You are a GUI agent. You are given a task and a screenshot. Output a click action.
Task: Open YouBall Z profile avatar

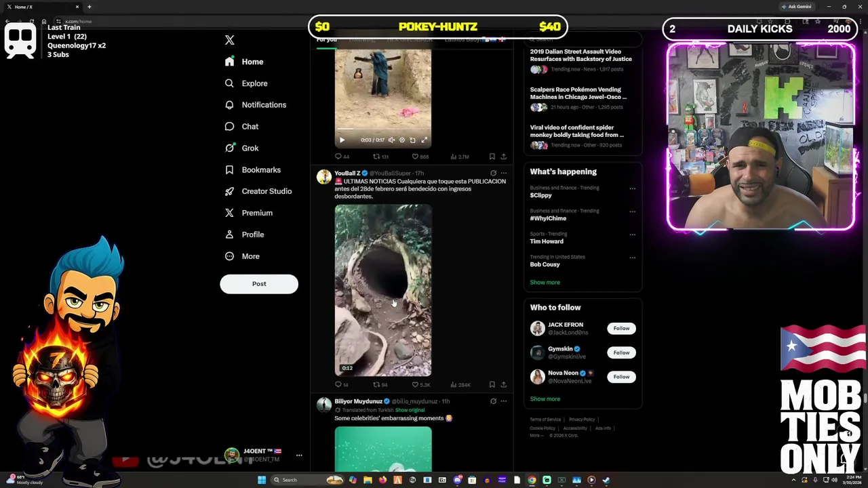pos(324,178)
